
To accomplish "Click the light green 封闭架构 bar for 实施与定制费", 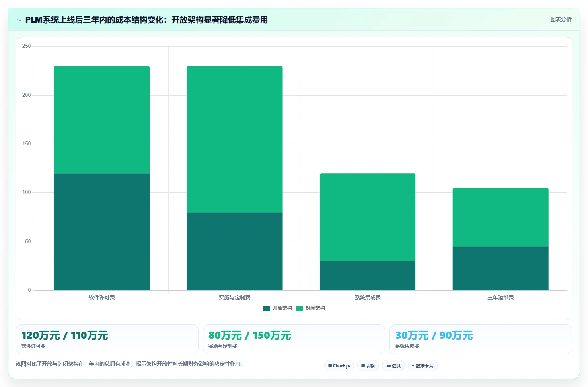I will tap(234, 139).
